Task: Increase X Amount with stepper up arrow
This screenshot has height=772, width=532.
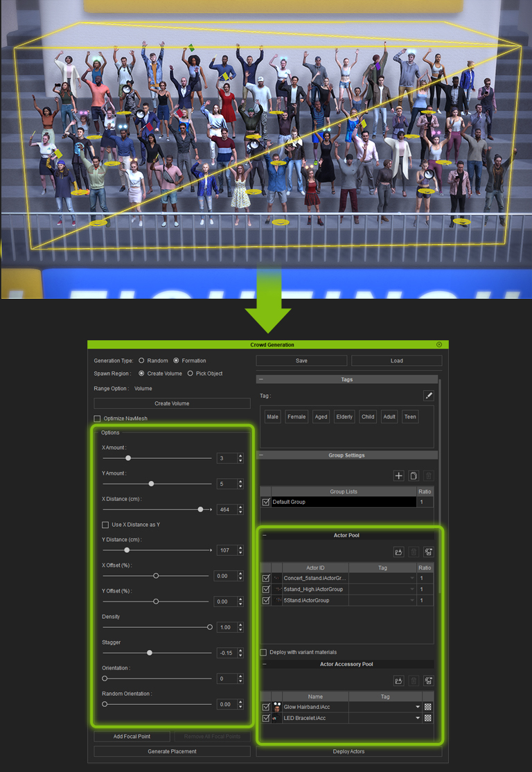Action: pyautogui.click(x=240, y=456)
